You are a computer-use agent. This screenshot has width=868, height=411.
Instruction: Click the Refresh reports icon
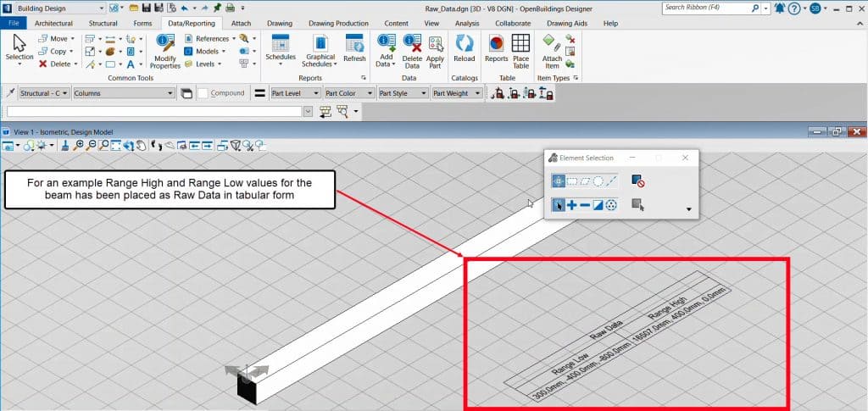click(354, 47)
